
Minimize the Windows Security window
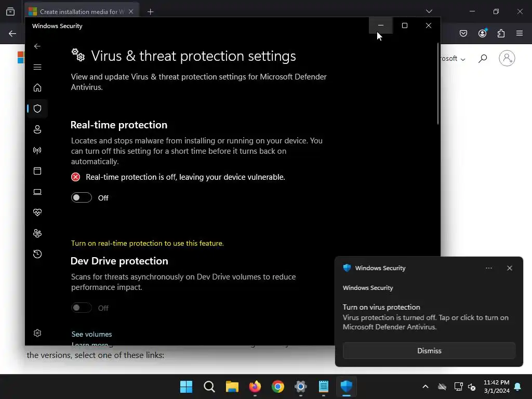tap(381, 25)
